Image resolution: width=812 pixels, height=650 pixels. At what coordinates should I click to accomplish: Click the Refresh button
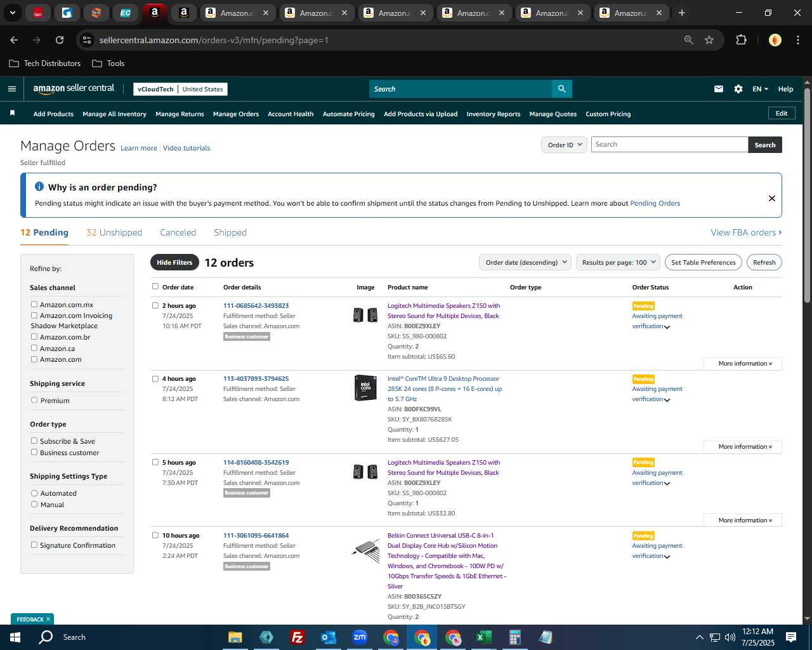point(764,262)
